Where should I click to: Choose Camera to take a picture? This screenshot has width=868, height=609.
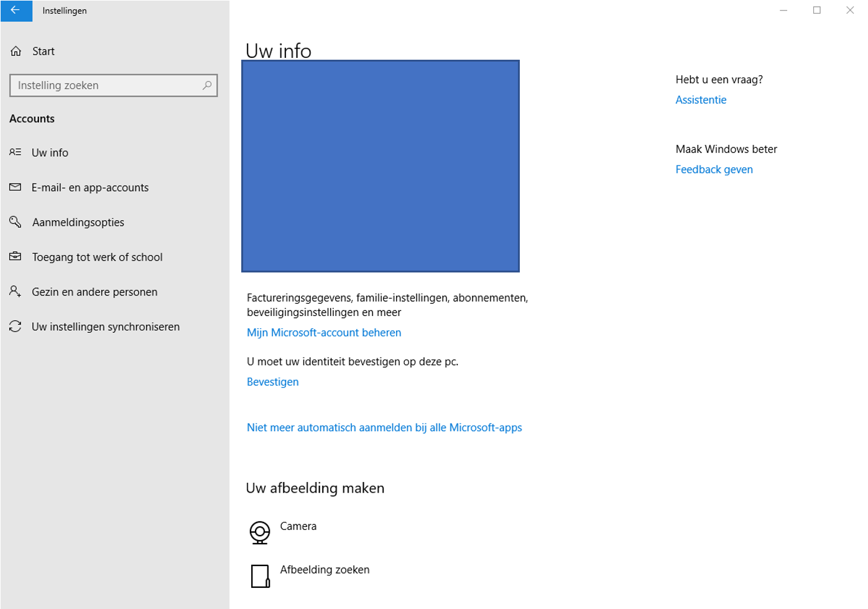tap(298, 526)
